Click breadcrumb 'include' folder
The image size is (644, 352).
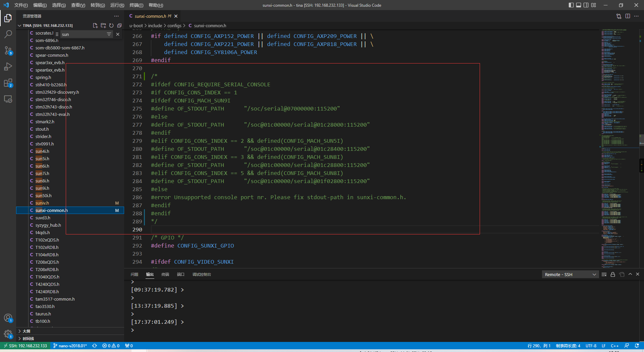(x=155, y=26)
